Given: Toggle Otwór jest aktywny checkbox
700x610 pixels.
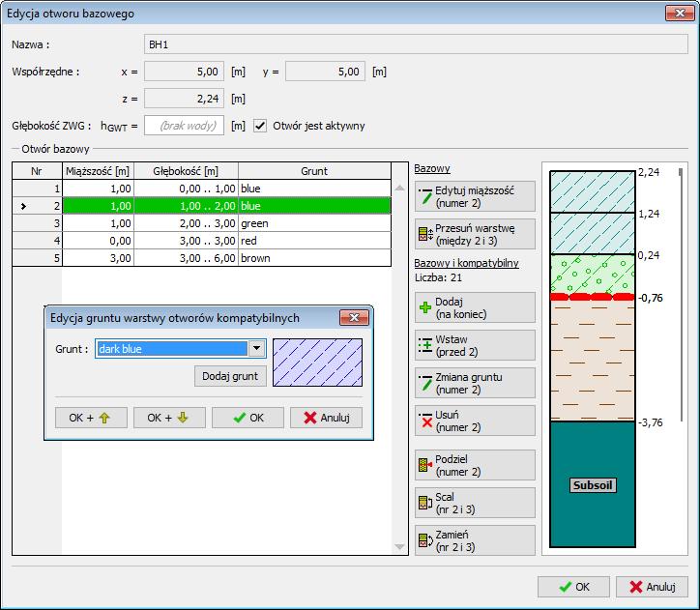Looking at the screenshot, I should (260, 126).
